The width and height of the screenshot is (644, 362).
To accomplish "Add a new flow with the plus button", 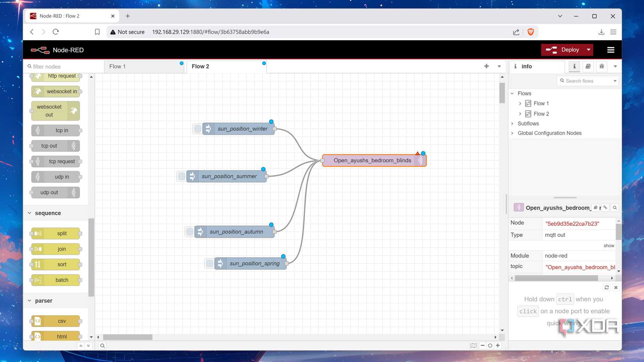I will 486,66.
